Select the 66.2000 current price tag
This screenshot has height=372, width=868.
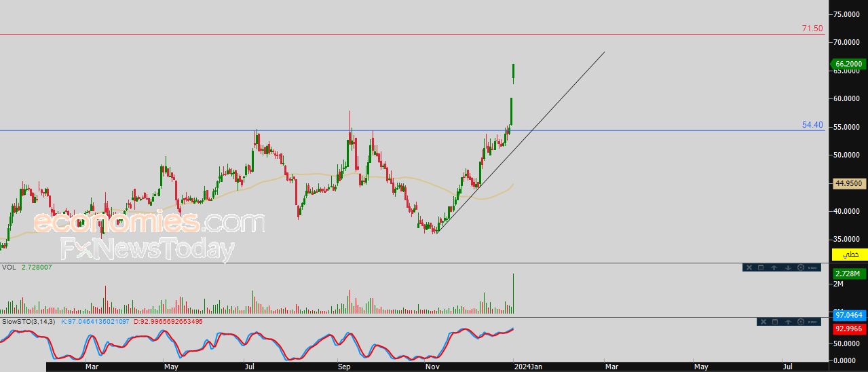(x=848, y=65)
